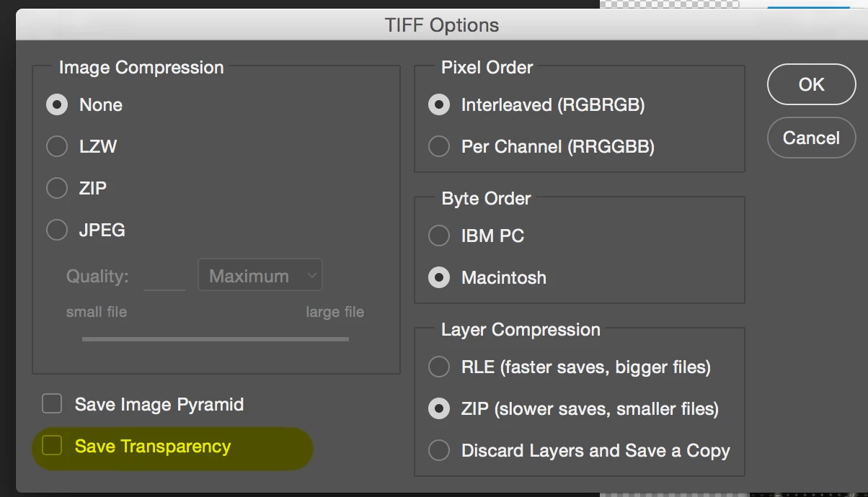Screen dimensions: 868x497
Task: Pick JPEG image compression option
Action: pos(57,230)
